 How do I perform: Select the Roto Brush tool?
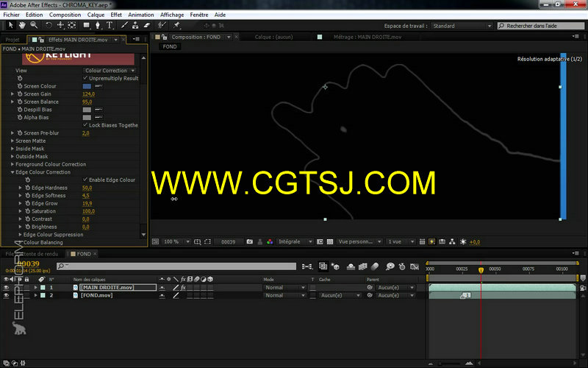tap(162, 25)
